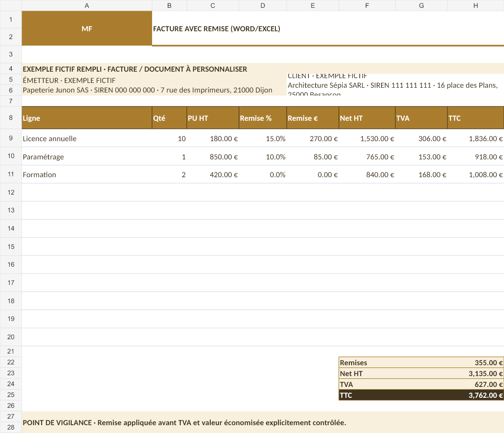Click the 'Net HT' table header
Viewport: 504px width, 433px height.
[x=367, y=118]
